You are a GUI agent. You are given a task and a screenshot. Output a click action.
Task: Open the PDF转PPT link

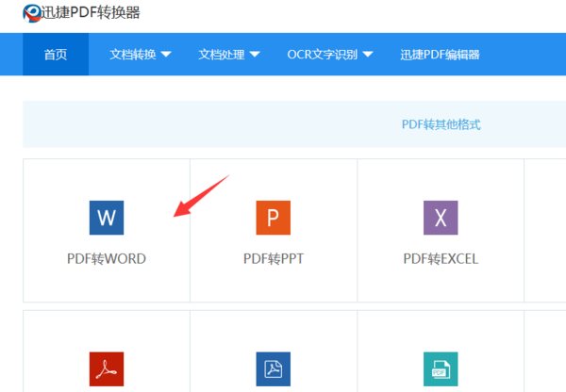[x=274, y=258]
